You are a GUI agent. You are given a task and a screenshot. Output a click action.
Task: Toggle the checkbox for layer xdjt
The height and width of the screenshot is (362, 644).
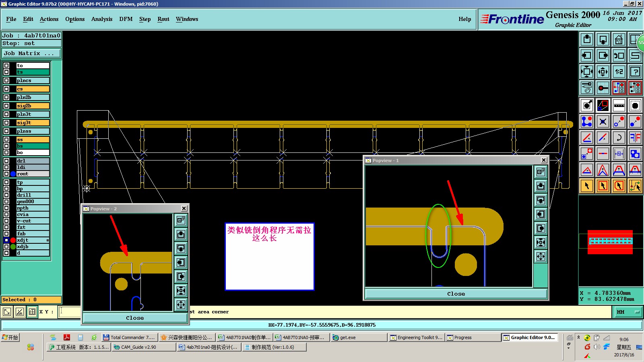point(6,240)
